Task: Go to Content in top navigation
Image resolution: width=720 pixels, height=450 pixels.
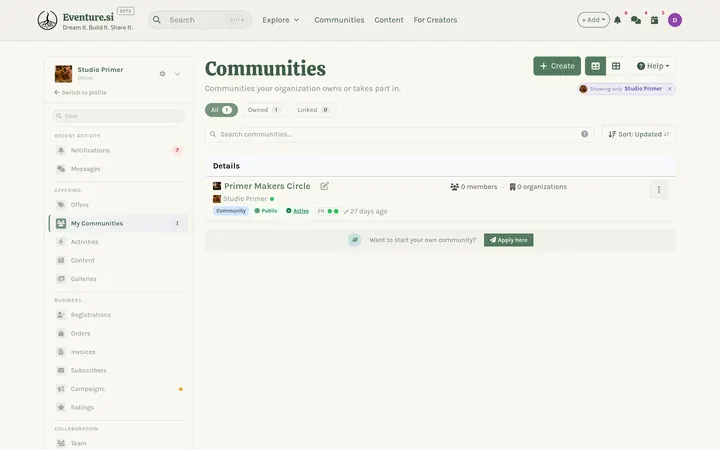Action: click(x=388, y=20)
